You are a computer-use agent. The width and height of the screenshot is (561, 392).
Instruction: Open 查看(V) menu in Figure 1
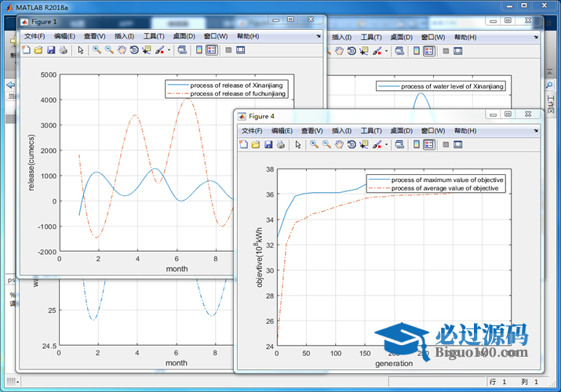[x=95, y=36]
